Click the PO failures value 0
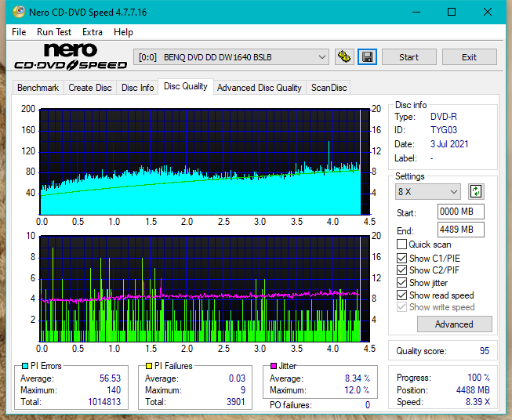 368,405
